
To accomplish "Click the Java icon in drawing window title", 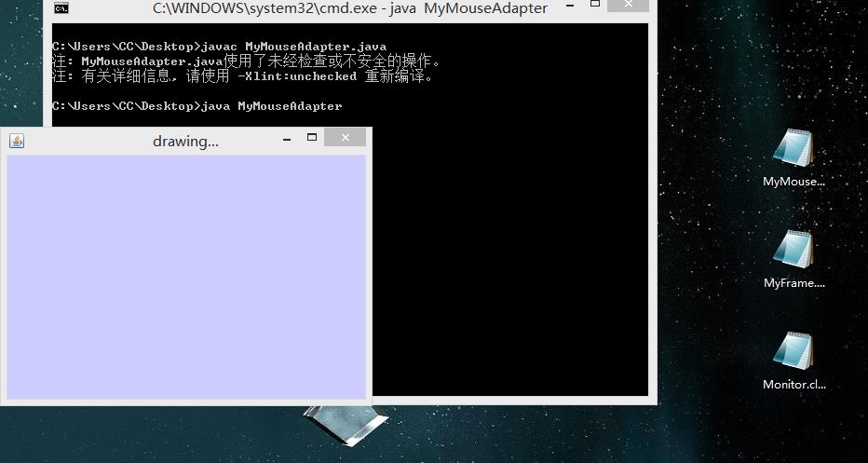I will (x=17, y=141).
